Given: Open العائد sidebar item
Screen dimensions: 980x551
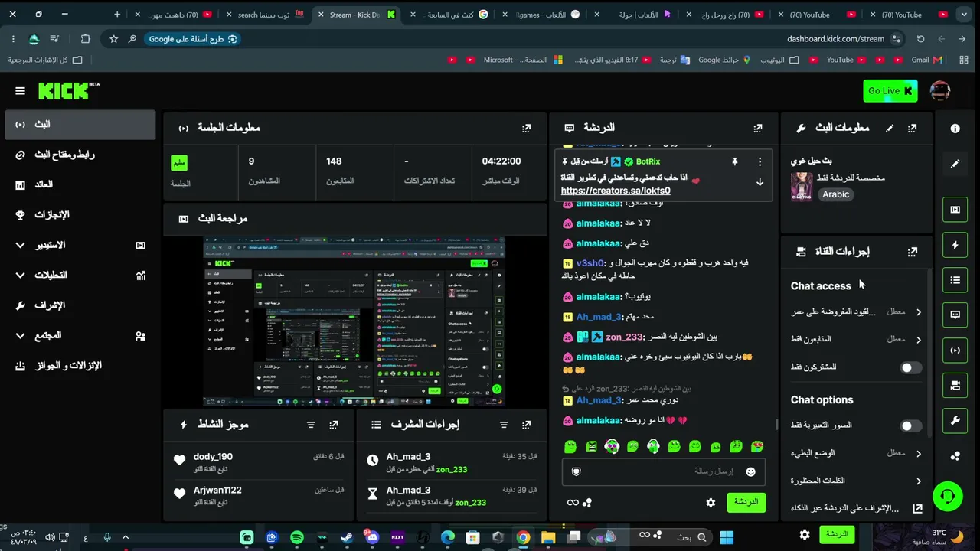Looking at the screenshot, I should click(x=80, y=184).
